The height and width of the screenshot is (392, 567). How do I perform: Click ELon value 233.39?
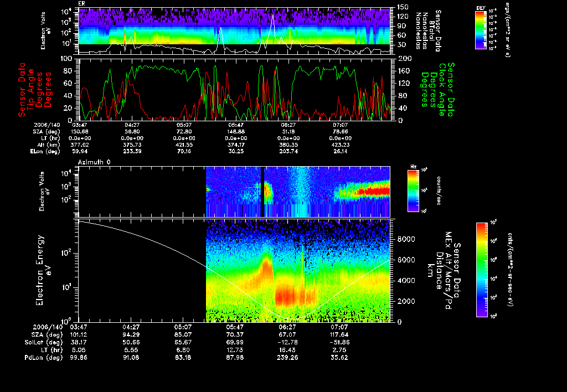tap(132, 152)
